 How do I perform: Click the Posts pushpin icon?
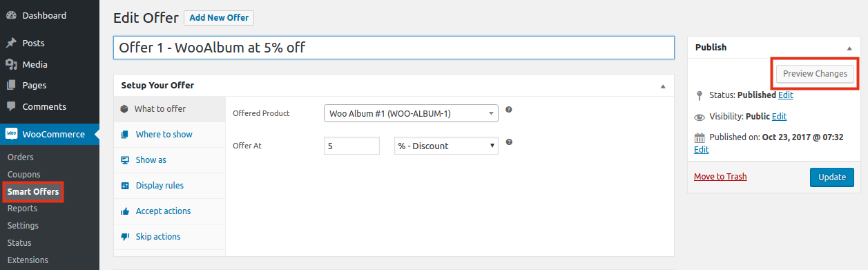[11, 43]
